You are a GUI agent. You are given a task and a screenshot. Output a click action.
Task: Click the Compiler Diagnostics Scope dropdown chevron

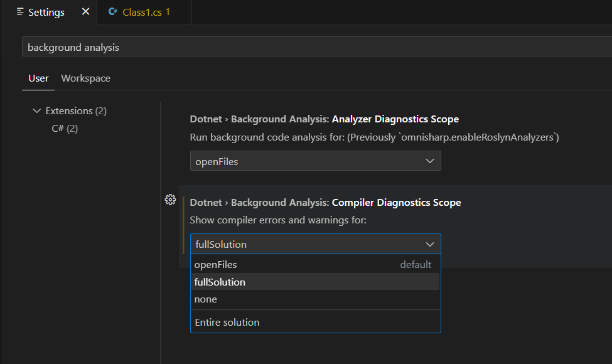[431, 244]
